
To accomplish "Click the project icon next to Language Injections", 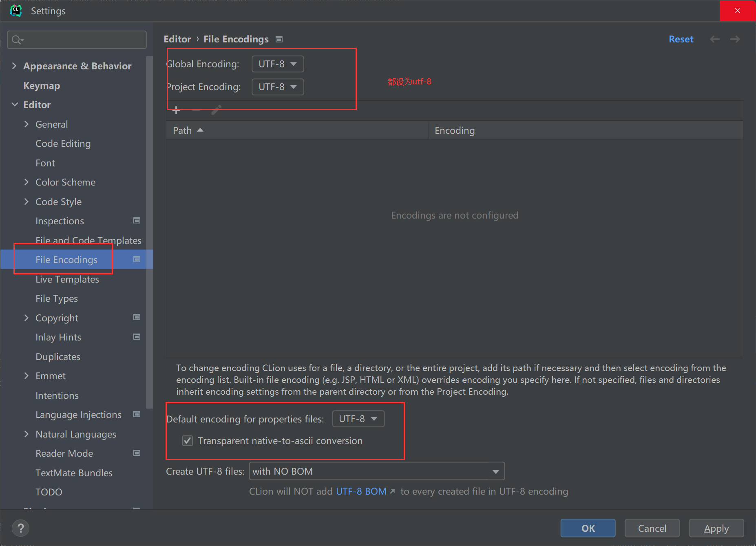I will tap(137, 414).
